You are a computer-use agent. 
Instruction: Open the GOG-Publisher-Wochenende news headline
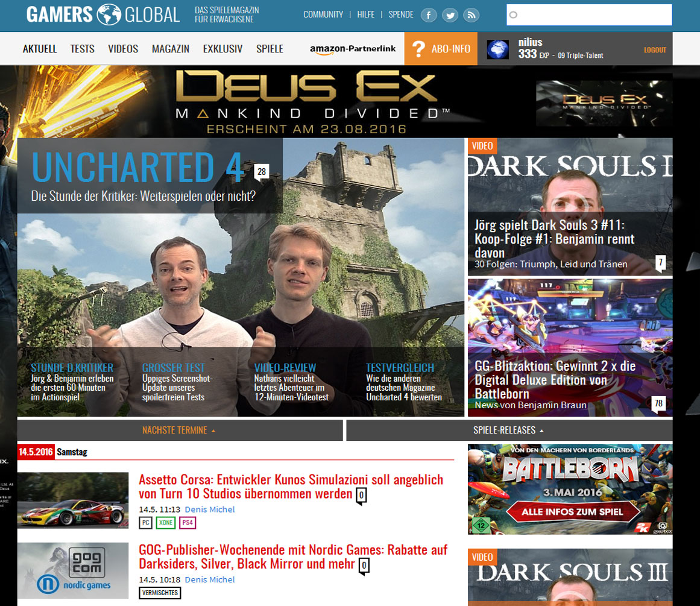[293, 557]
